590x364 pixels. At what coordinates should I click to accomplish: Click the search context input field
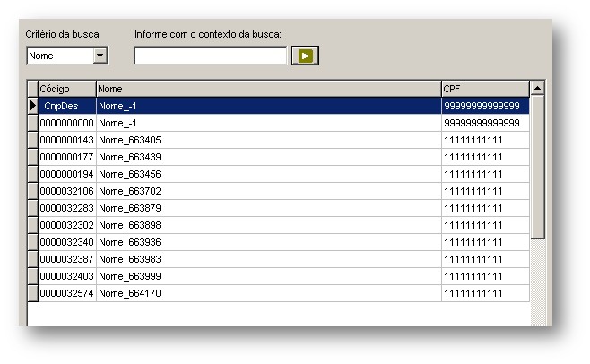coord(211,56)
